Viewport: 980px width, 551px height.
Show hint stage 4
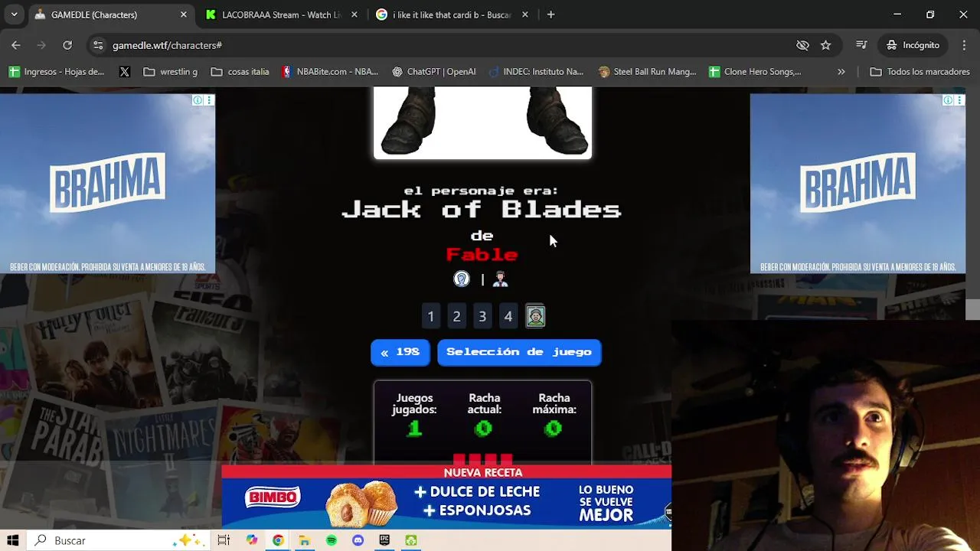click(508, 316)
